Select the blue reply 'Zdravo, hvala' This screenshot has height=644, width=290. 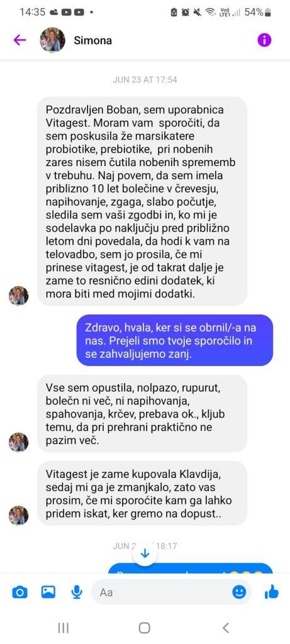pyautogui.click(x=175, y=340)
